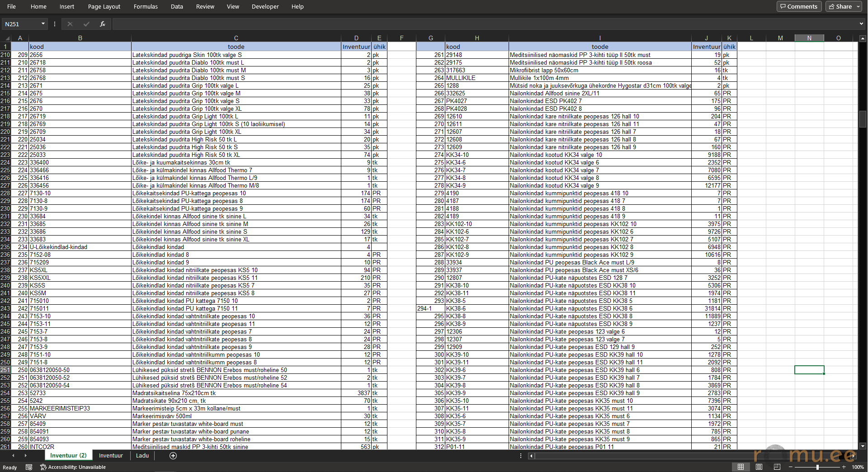This screenshot has width=868, height=472.
Task: Switch to Page Break Preview icon
Action: tap(777, 467)
